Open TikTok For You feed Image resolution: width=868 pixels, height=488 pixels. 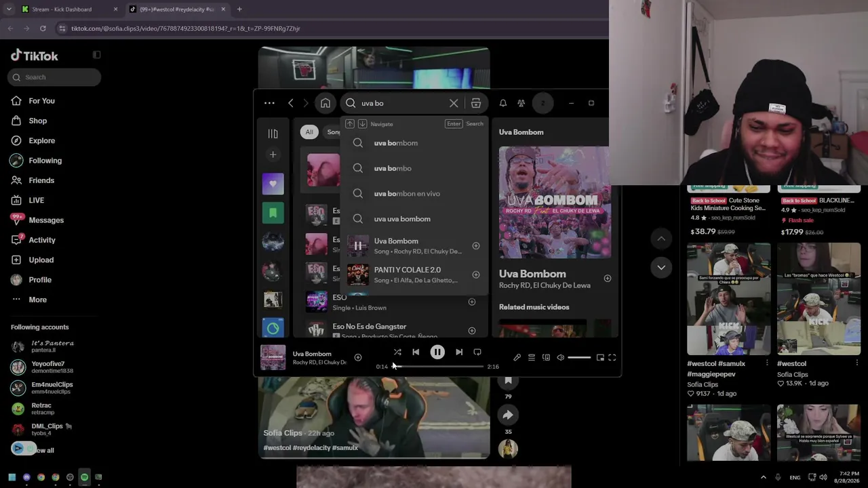point(41,101)
